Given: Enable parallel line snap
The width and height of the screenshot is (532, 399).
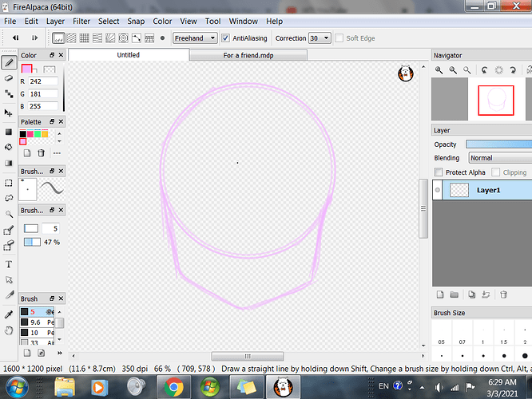Looking at the screenshot, I should pyautogui.click(x=71, y=38).
